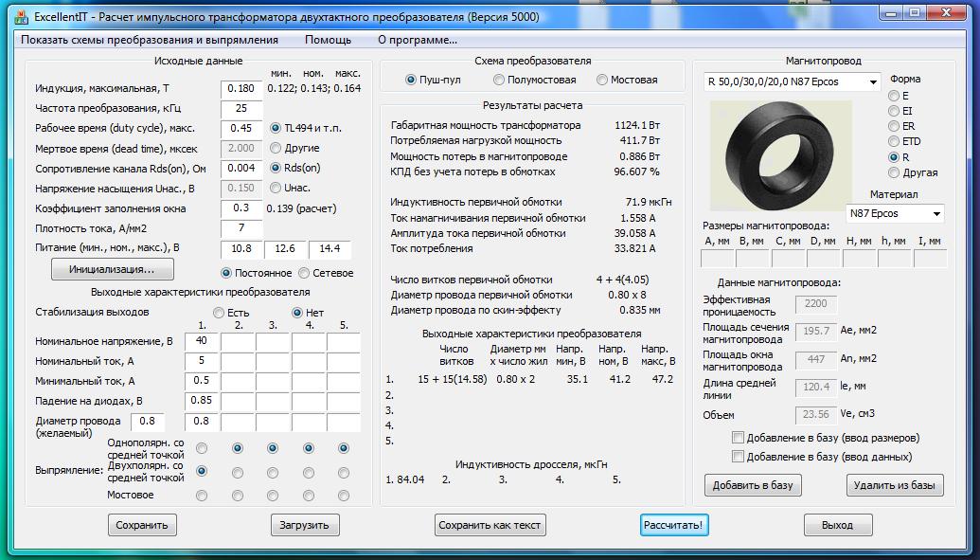The image size is (980, 560).
Task: Open the core model dropdown R 50,0/30,0/20,0
Action: [x=792, y=82]
